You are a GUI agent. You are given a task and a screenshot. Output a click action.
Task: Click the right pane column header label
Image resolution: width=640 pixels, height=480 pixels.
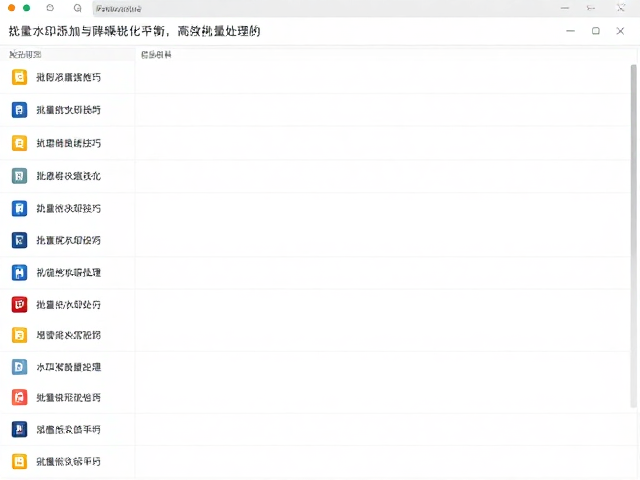click(x=156, y=55)
